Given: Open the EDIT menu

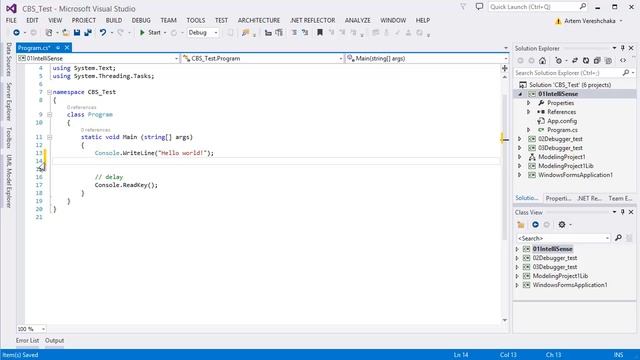Looking at the screenshot, I should point(32,20).
